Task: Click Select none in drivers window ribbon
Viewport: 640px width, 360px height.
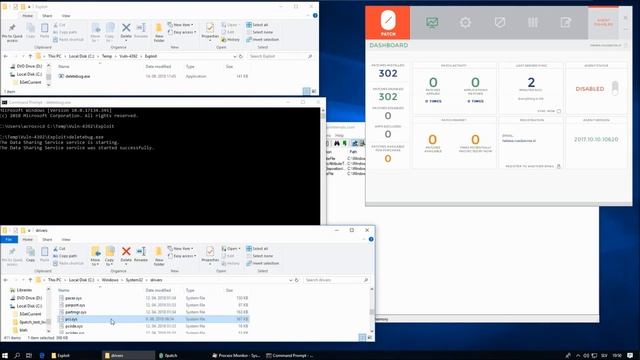Action: (x=259, y=256)
